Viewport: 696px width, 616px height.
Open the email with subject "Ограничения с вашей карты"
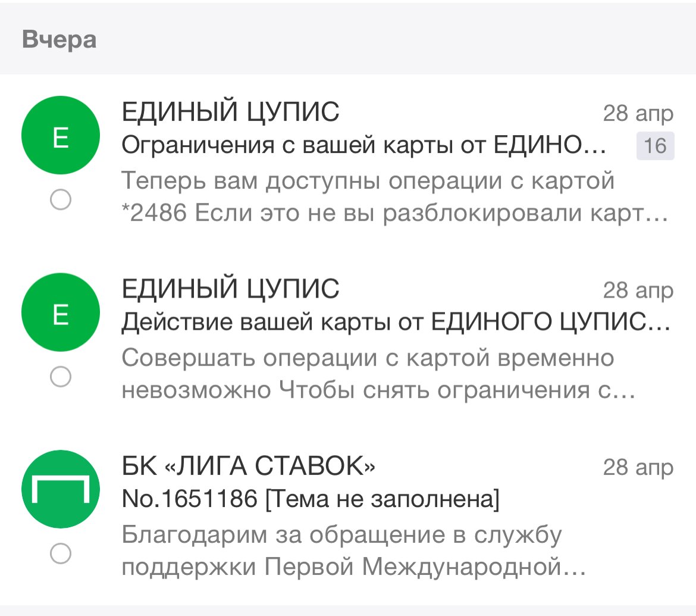pos(363,145)
